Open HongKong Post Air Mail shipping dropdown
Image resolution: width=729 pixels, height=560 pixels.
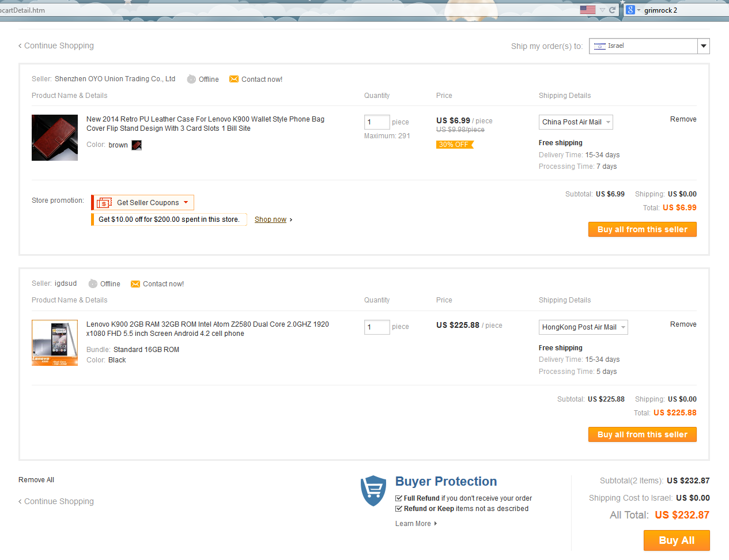pyautogui.click(x=583, y=327)
